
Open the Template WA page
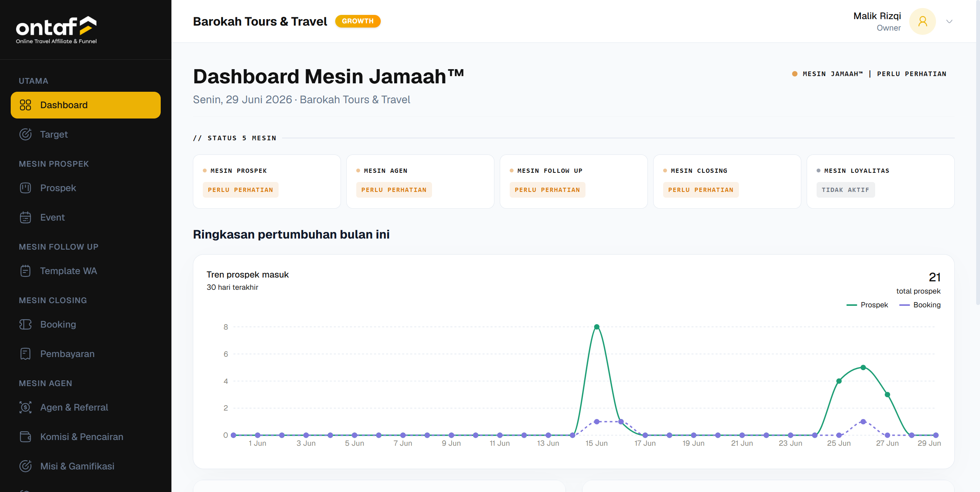click(86, 271)
